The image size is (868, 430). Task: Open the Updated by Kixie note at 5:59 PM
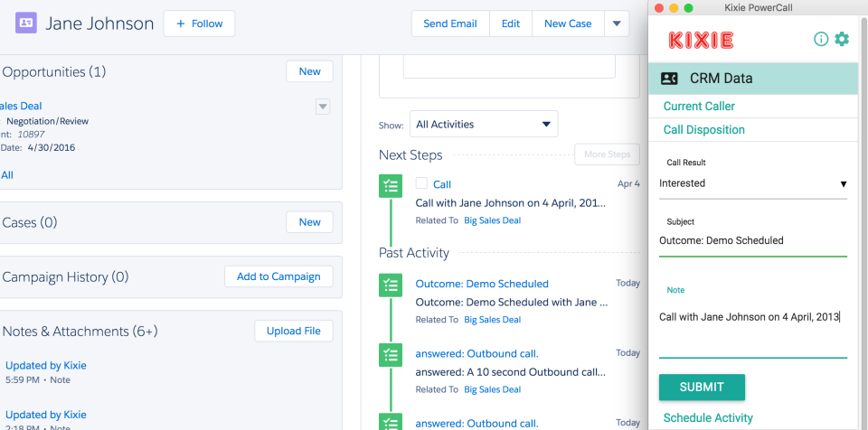(x=45, y=365)
